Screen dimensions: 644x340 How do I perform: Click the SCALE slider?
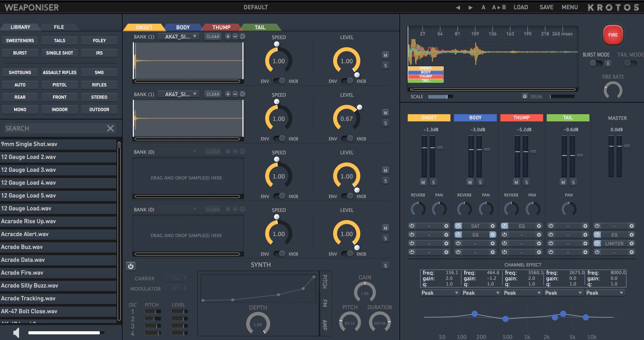(x=440, y=96)
